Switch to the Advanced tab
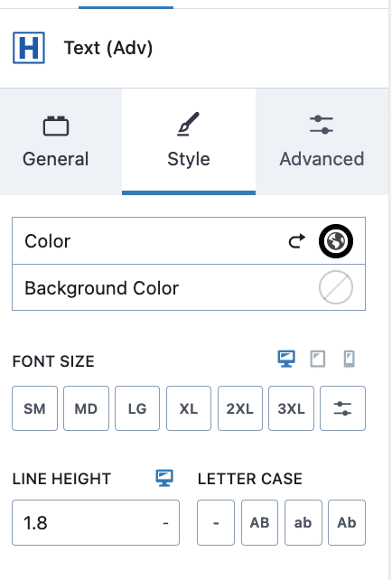This screenshot has width=392, height=580. [x=322, y=142]
